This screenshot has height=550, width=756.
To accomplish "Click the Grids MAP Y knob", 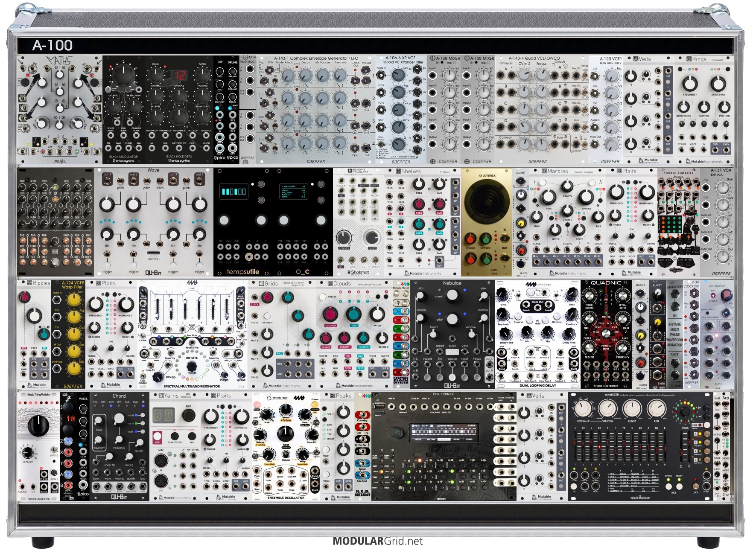I will click(x=267, y=352).
